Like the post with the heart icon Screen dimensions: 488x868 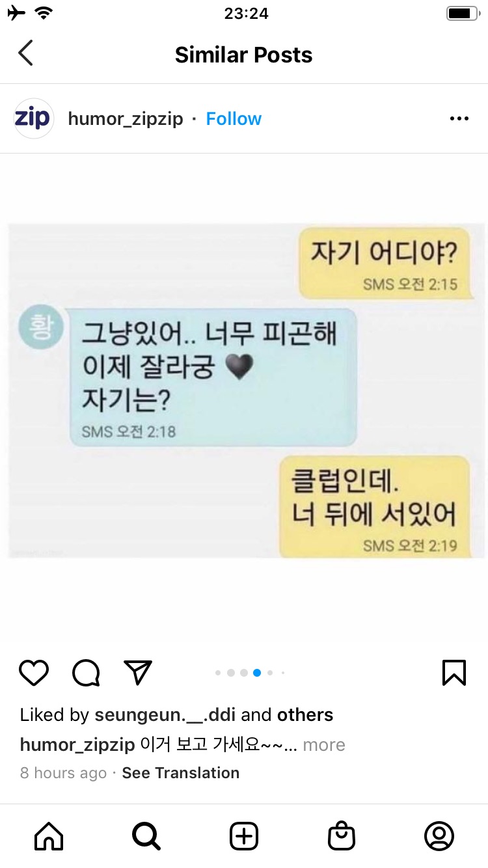point(34,673)
